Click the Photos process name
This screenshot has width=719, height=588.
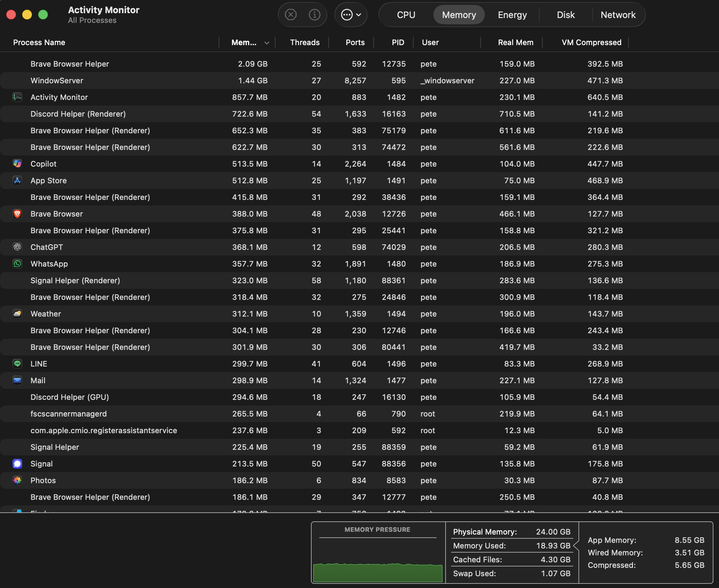point(43,480)
